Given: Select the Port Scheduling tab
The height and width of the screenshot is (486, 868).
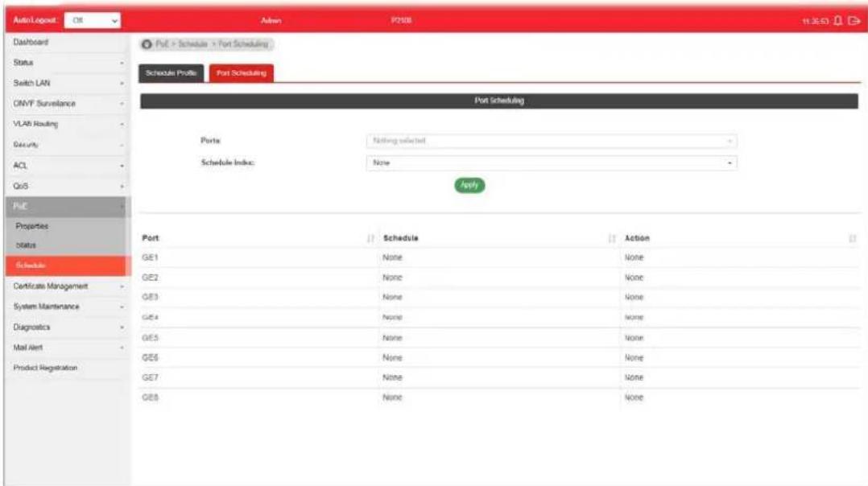Looking at the screenshot, I should pyautogui.click(x=242, y=73).
